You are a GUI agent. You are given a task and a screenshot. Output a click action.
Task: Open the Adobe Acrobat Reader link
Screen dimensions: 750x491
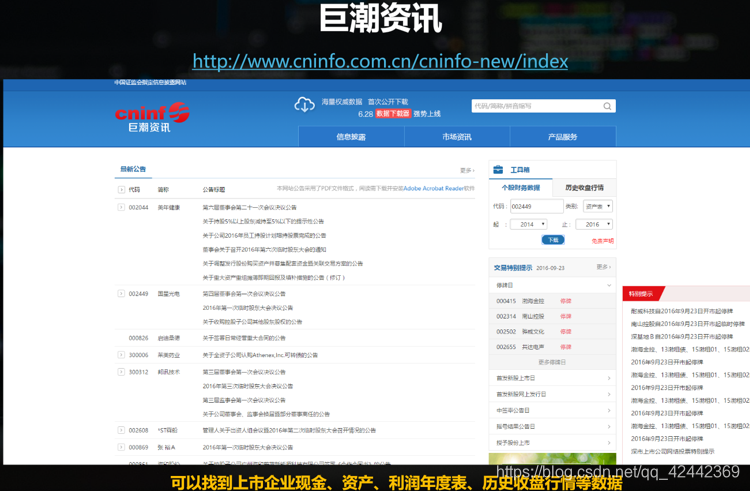click(x=433, y=188)
